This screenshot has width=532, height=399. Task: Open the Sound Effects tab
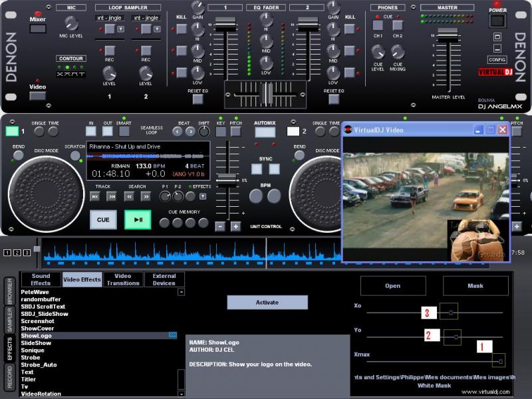(41, 279)
